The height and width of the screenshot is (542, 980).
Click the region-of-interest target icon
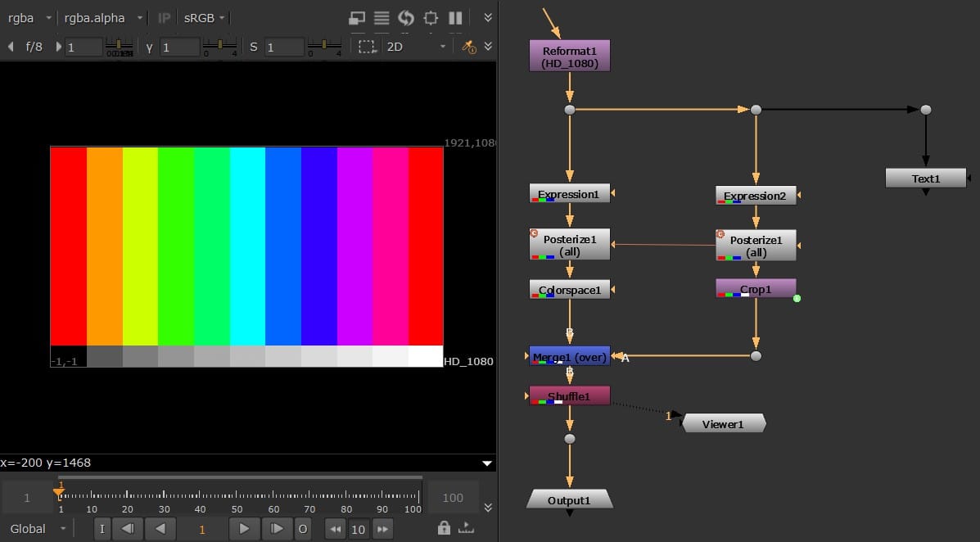click(431, 18)
